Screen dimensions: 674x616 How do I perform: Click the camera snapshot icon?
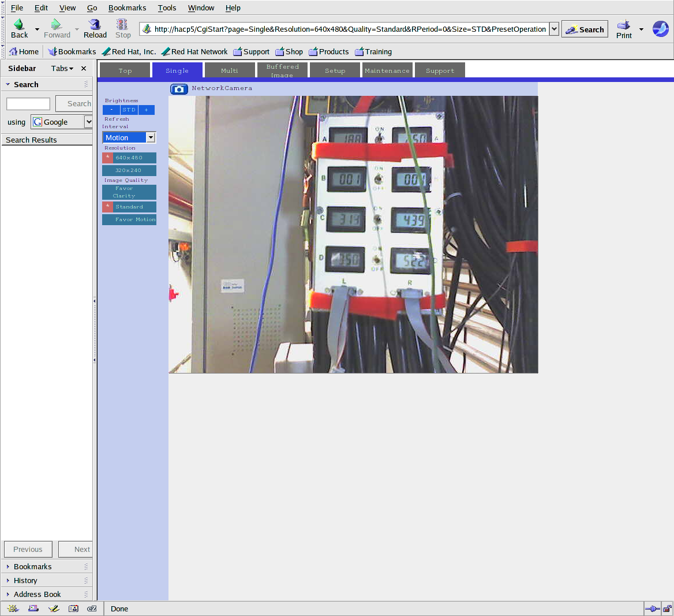coord(179,89)
